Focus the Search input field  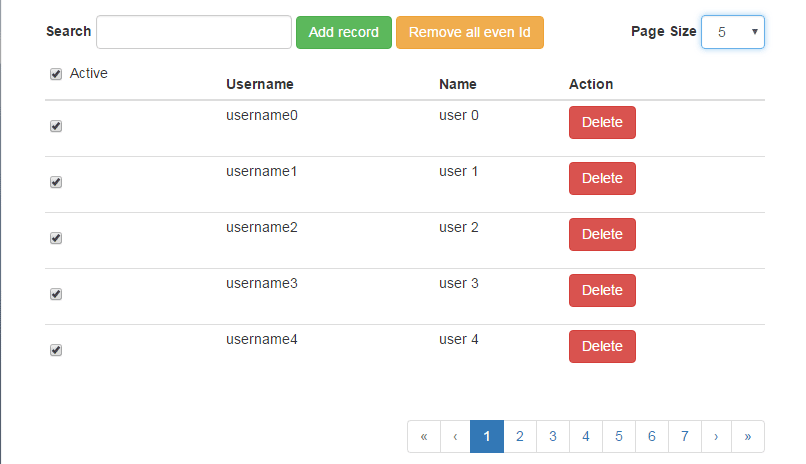click(x=193, y=32)
